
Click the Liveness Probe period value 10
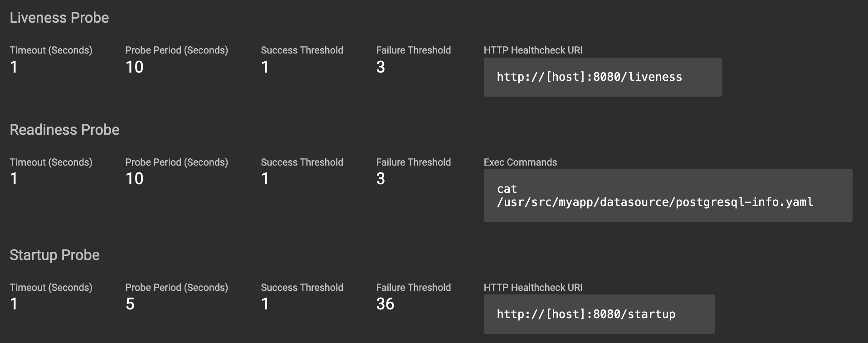(x=134, y=67)
